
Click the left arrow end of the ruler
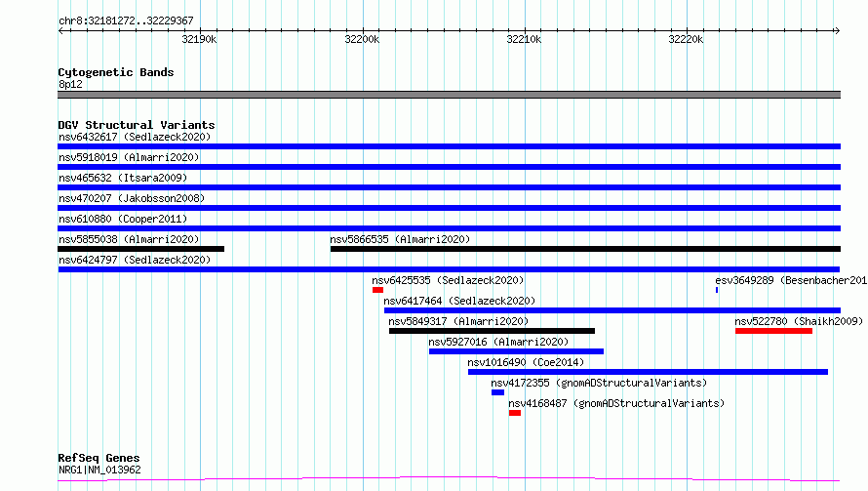pyautogui.click(x=60, y=31)
